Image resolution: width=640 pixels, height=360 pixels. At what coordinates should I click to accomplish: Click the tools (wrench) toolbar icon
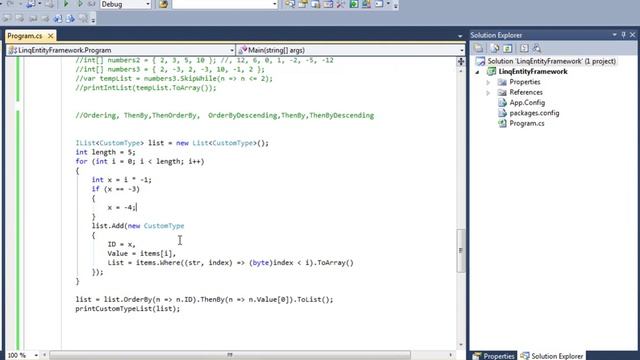point(341,4)
